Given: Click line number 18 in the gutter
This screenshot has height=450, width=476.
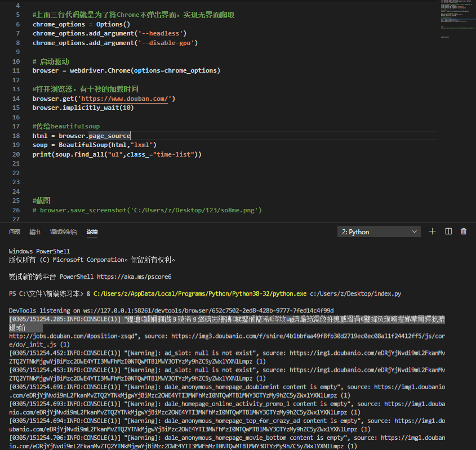Looking at the screenshot, I should [x=16, y=136].
